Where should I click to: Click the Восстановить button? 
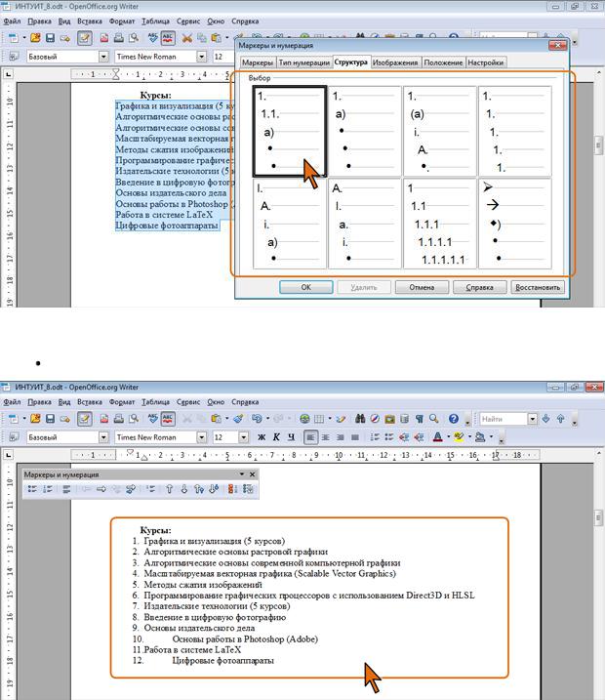tap(538, 287)
